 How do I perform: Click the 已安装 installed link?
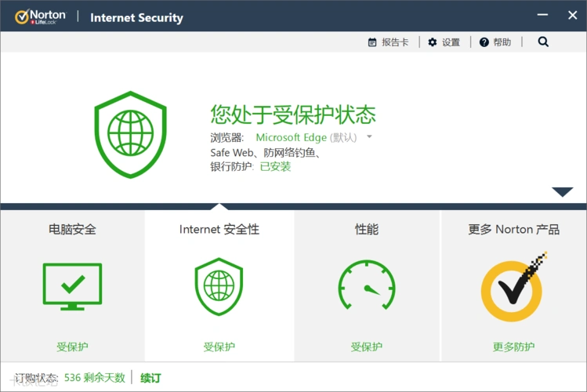(x=275, y=167)
